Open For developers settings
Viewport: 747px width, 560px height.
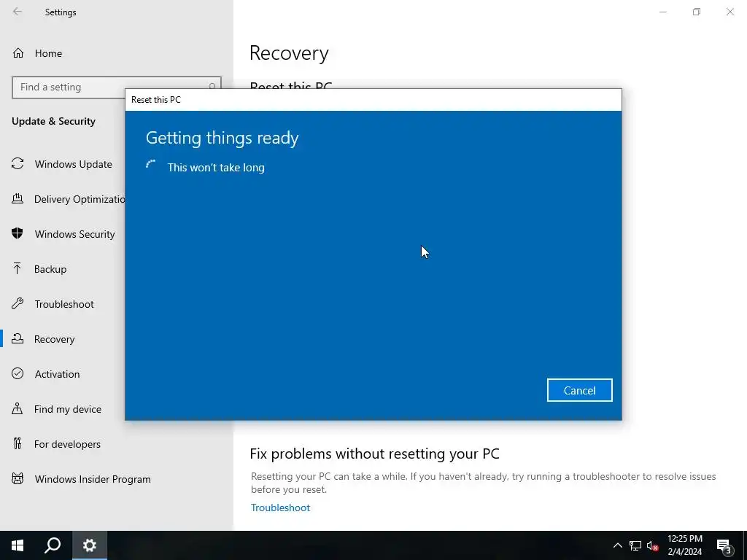[67, 444]
